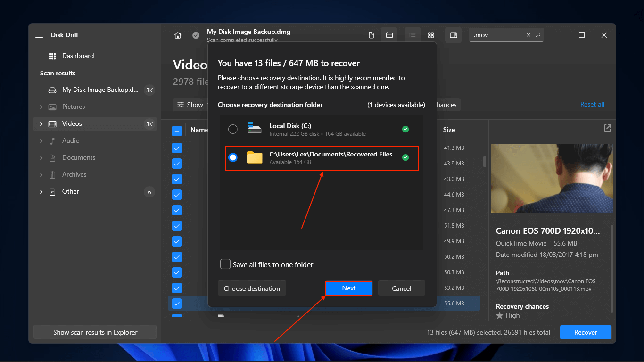Click the Show filter button
The width and height of the screenshot is (644, 362).
point(190,105)
